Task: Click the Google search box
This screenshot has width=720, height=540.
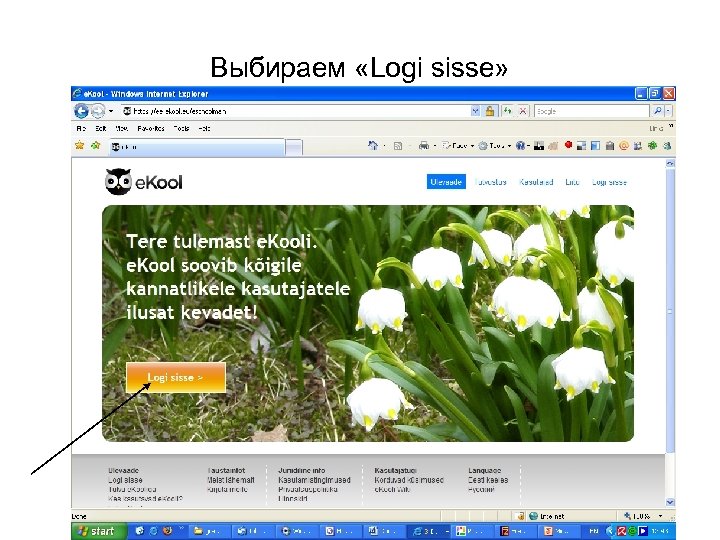Action: (591, 111)
